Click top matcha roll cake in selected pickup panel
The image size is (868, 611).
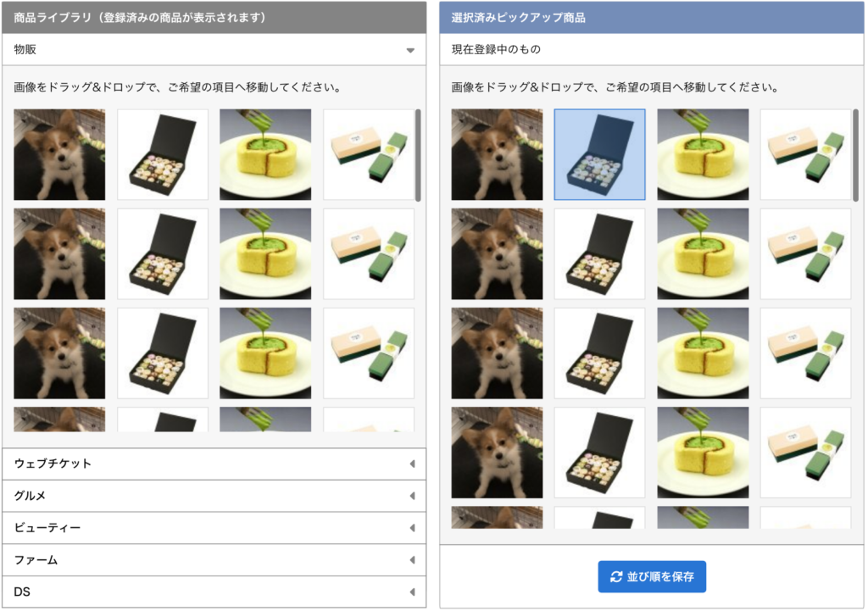703,154
